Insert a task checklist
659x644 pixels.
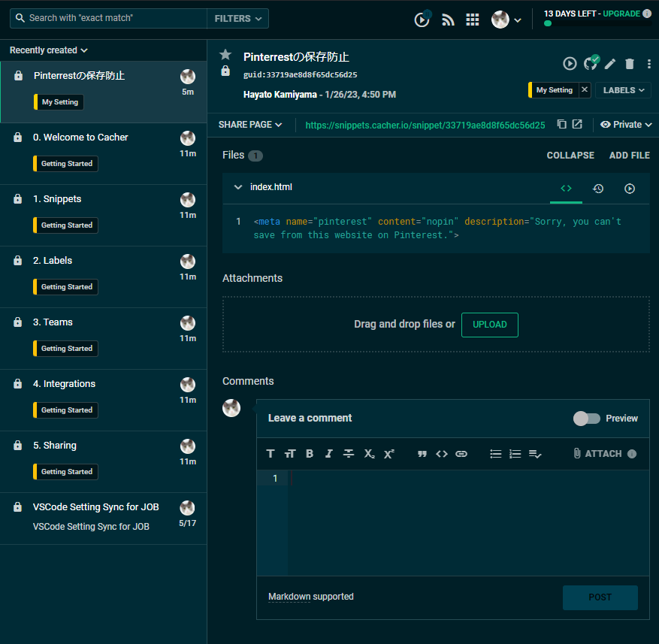click(x=534, y=454)
